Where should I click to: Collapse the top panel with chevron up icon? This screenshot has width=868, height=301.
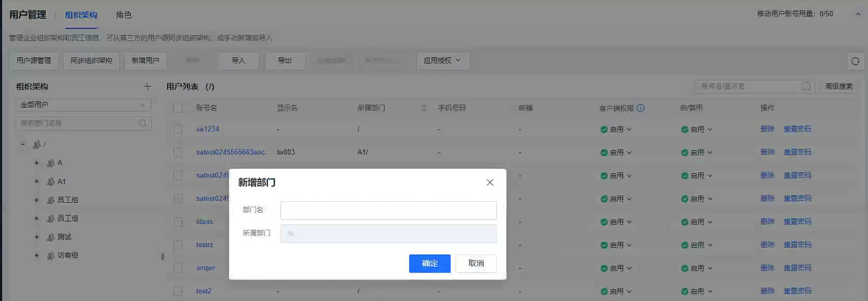coord(858,14)
